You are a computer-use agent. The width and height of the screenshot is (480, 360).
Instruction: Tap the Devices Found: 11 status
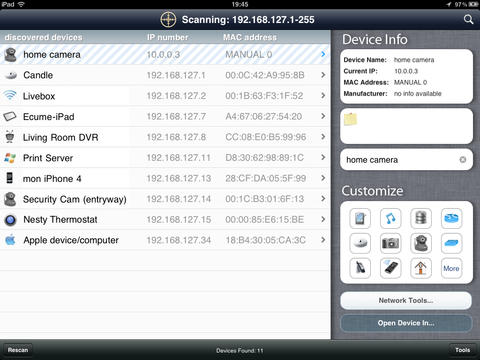coord(240,350)
